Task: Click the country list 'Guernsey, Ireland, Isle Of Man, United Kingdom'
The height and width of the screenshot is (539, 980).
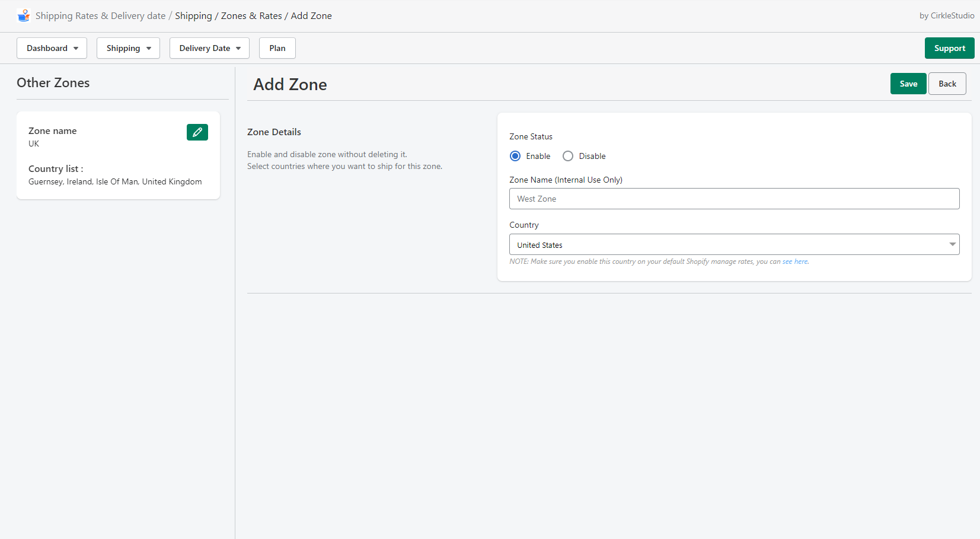Action: (x=115, y=182)
